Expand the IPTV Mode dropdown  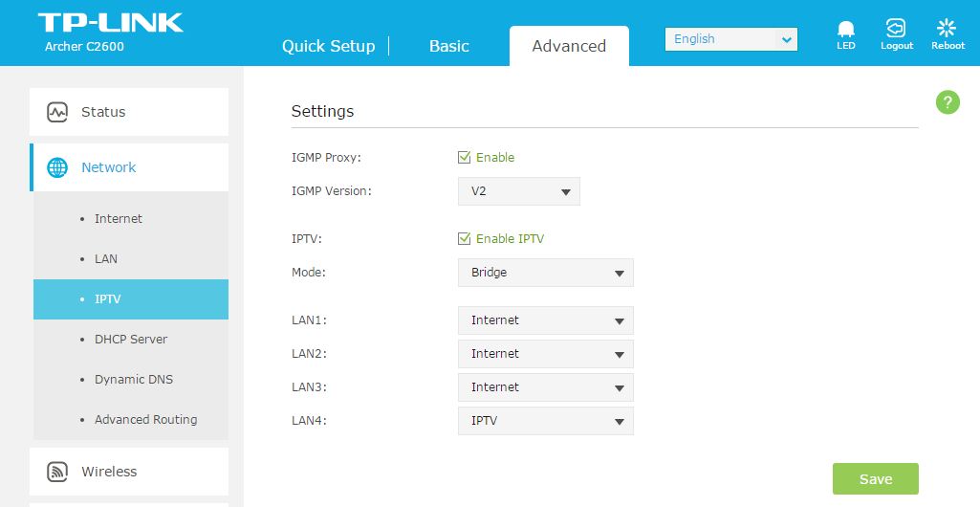[x=545, y=273]
